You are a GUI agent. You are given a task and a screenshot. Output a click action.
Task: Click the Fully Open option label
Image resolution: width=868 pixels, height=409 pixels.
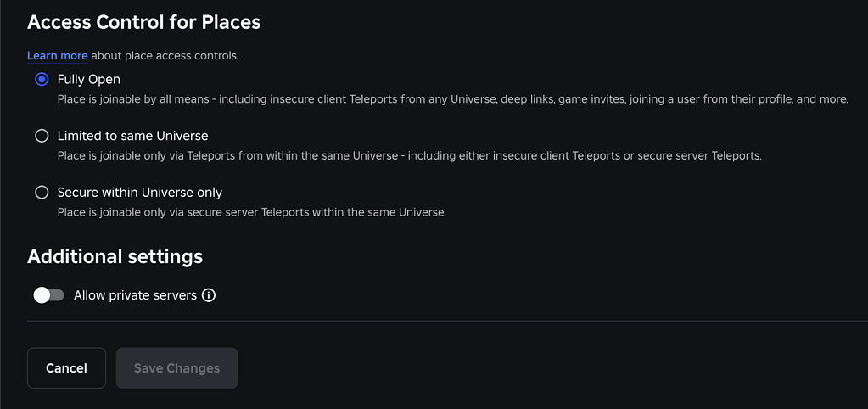tap(88, 79)
